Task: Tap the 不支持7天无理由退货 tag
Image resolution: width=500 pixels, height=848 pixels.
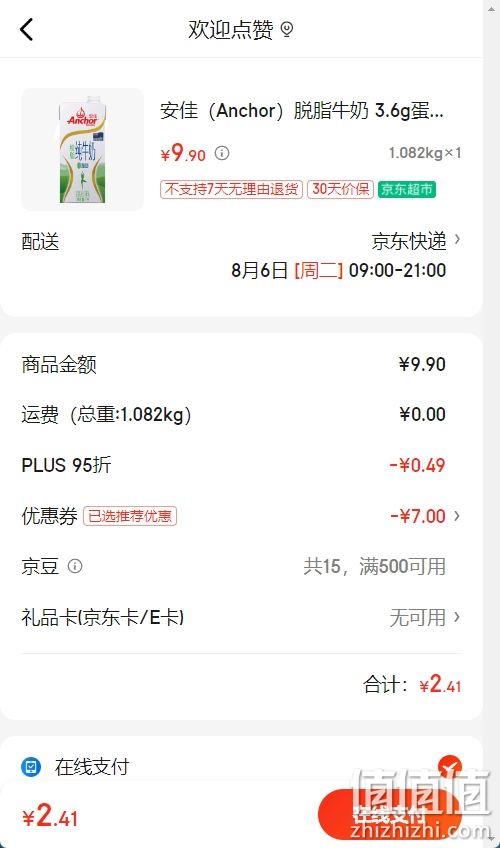Action: [x=231, y=189]
